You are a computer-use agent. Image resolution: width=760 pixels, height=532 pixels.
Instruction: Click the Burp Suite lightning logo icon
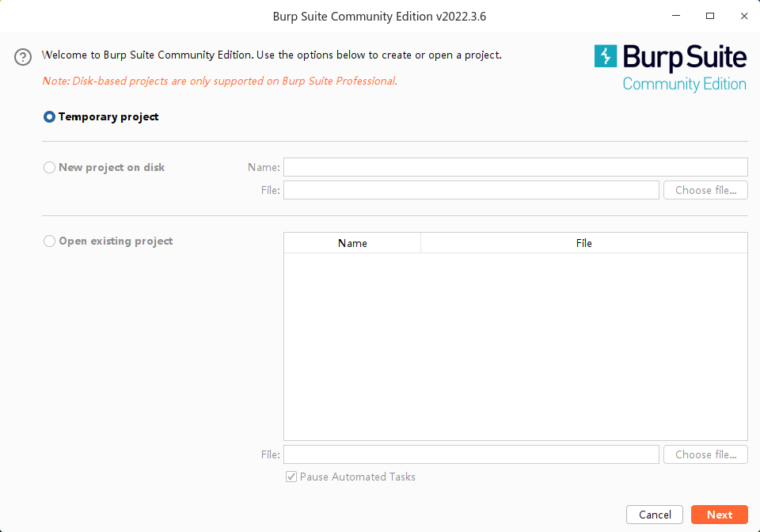click(x=606, y=56)
